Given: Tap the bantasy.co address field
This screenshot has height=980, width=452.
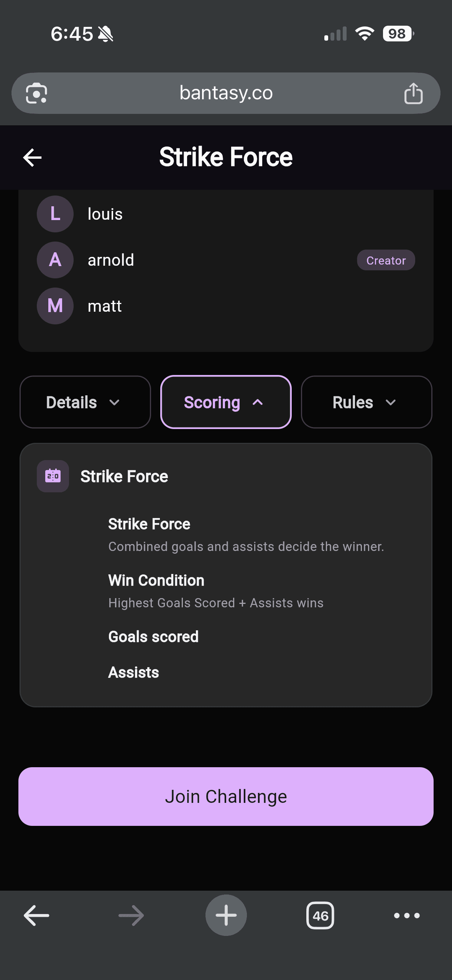Looking at the screenshot, I should click(226, 93).
